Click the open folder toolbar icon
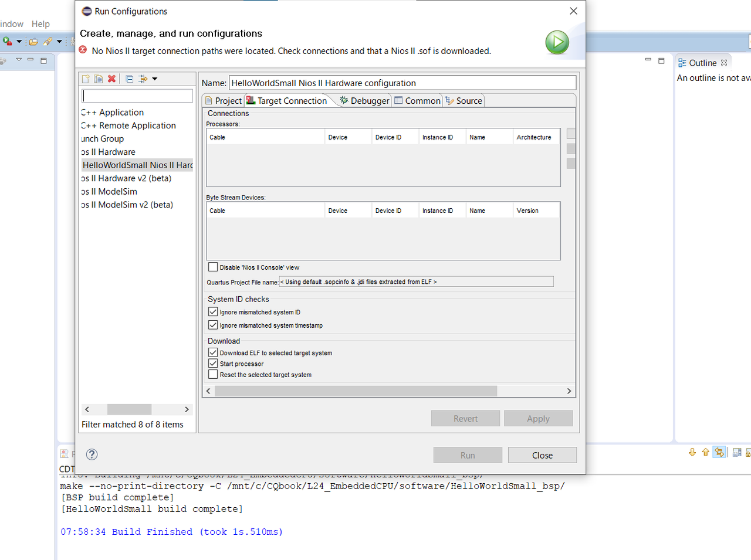 [x=33, y=42]
